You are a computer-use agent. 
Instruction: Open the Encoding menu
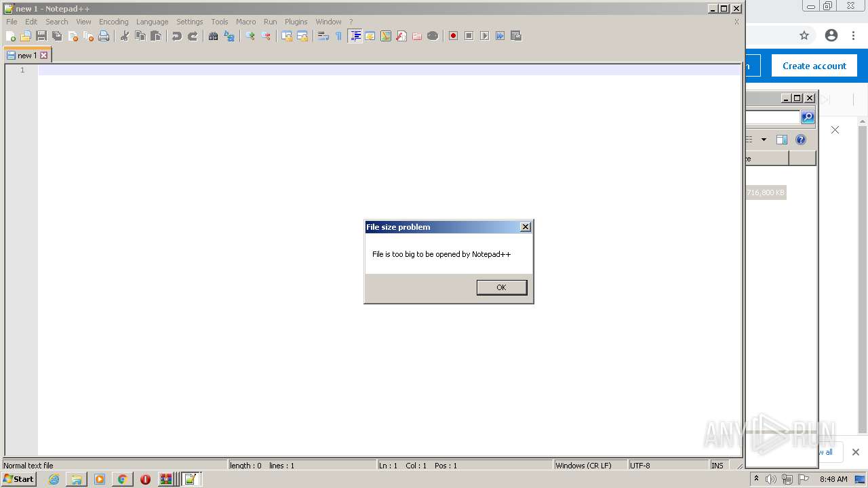click(x=114, y=22)
